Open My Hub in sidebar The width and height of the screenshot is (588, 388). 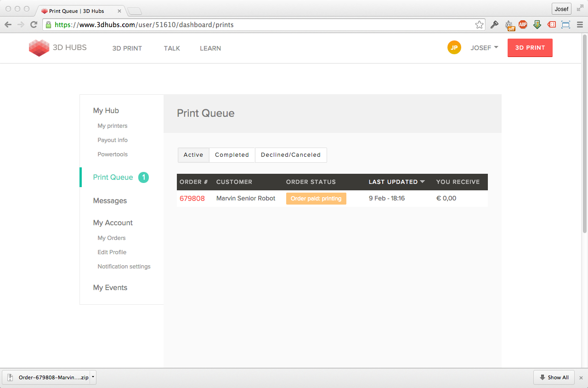[x=106, y=110]
